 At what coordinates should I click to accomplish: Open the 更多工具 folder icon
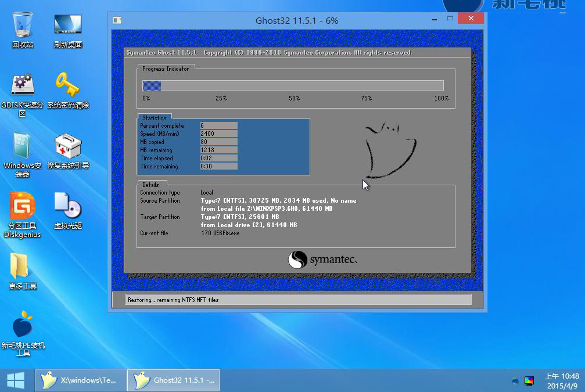(23, 271)
